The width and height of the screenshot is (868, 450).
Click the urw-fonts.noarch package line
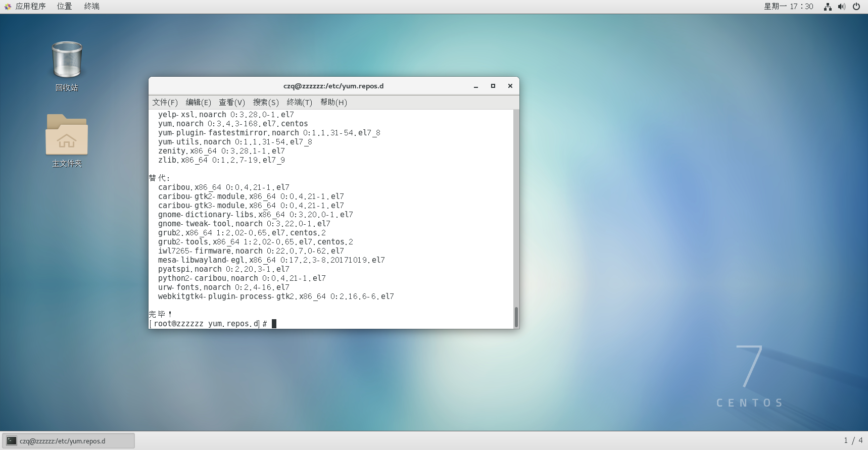click(x=224, y=287)
